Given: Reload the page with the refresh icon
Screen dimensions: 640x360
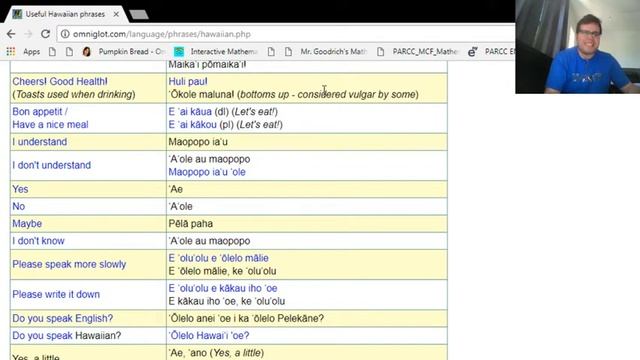Looking at the screenshot, I should pyautogui.click(x=45, y=34).
